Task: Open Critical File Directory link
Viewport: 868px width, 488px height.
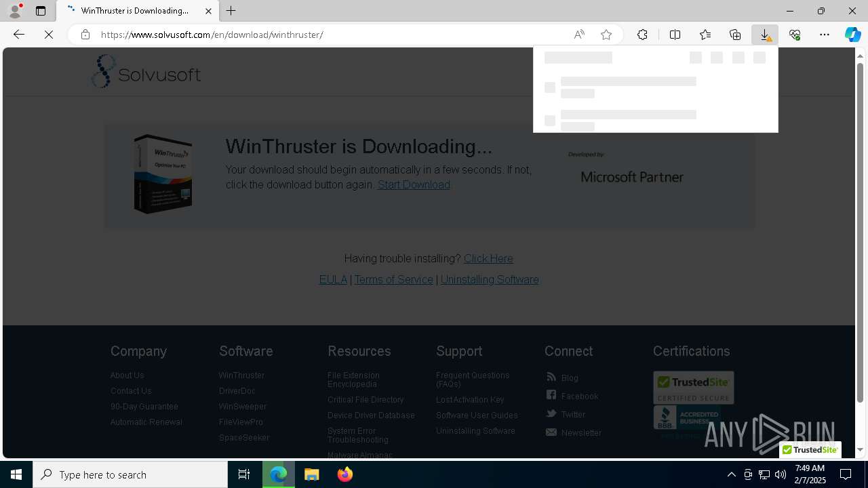Action: point(366,399)
